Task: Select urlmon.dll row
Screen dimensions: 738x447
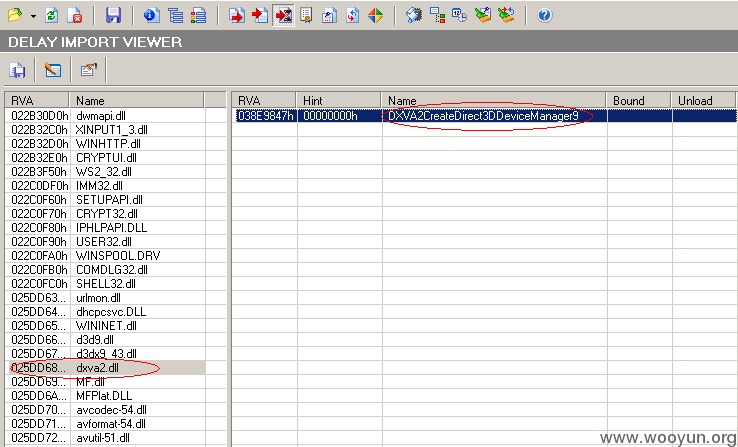Action: [105, 298]
